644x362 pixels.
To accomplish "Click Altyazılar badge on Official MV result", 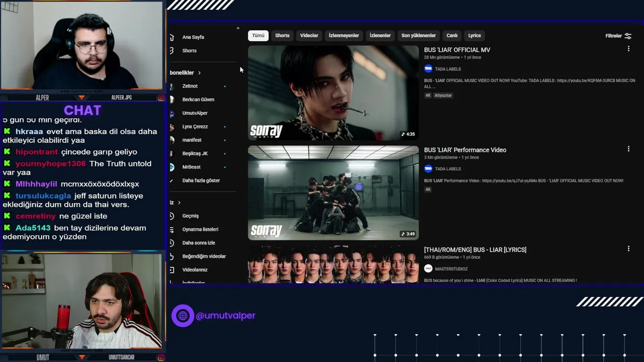I will tap(443, 96).
